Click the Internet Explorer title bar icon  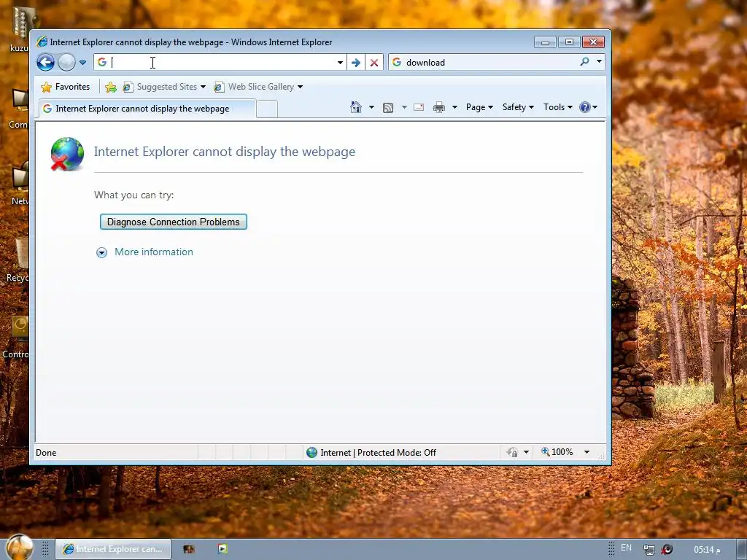42,42
